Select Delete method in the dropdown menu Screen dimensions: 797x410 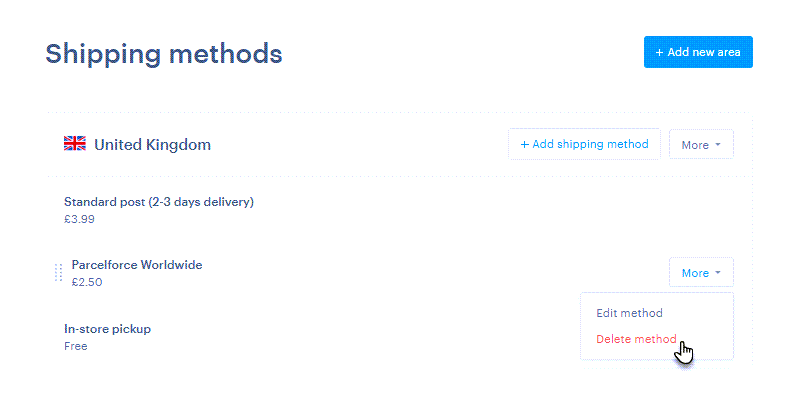pyautogui.click(x=636, y=339)
